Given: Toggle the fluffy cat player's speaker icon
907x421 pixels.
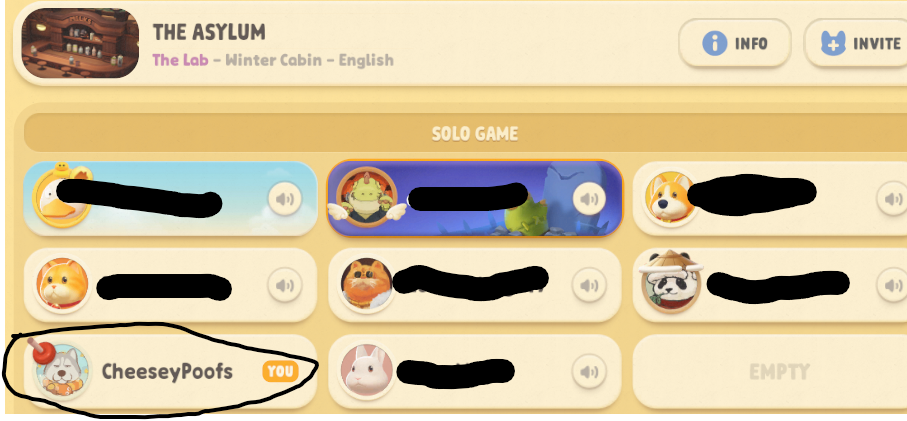Looking at the screenshot, I should coord(589,285).
